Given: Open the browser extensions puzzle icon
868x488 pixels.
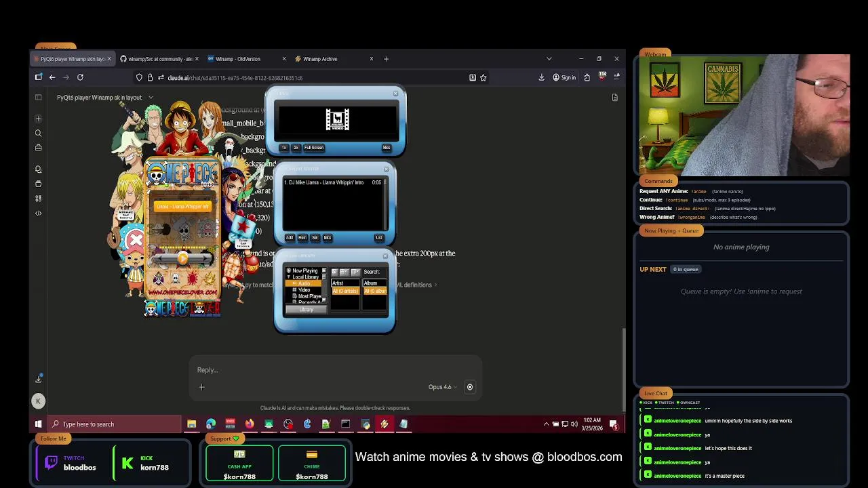Looking at the screenshot, I should tap(587, 77).
